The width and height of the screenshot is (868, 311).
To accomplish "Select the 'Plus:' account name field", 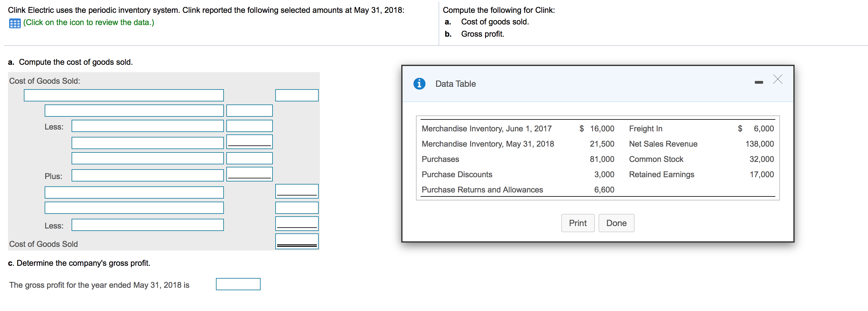I will [147, 175].
